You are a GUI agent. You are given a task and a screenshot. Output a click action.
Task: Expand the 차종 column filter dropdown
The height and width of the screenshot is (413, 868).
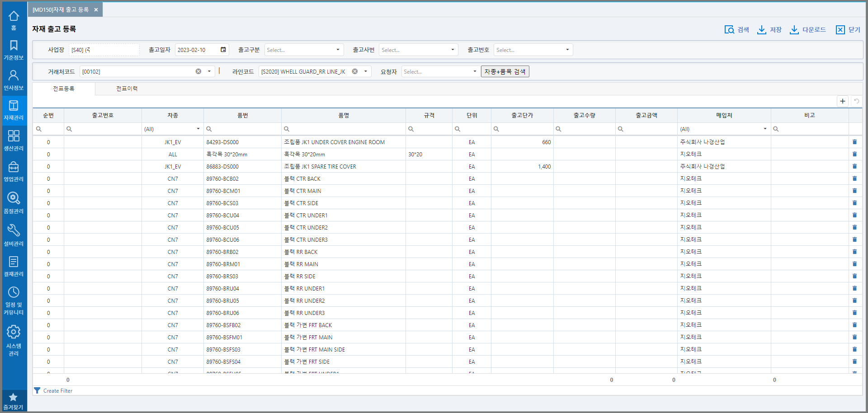198,129
